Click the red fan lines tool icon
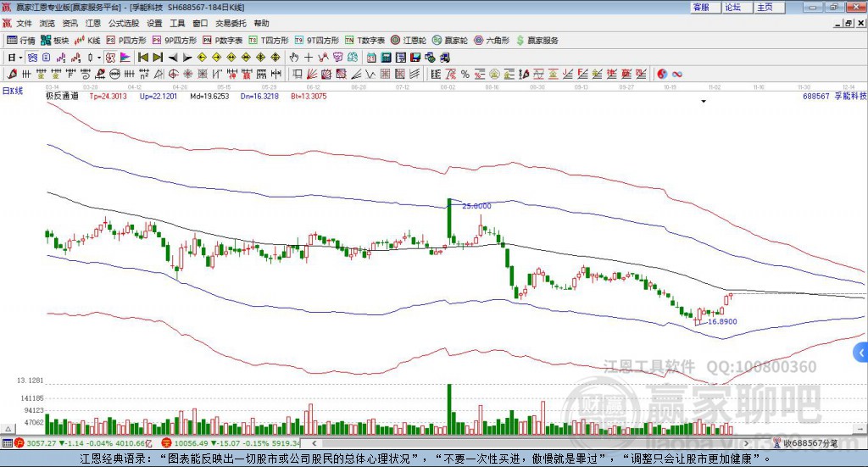 [x=312, y=74]
